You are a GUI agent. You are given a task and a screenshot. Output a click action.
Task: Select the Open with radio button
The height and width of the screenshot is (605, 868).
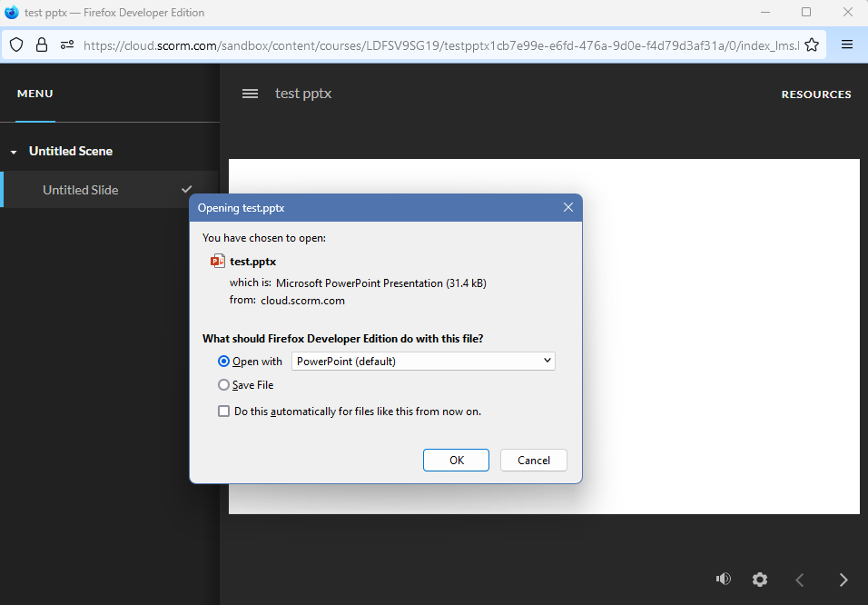point(223,362)
